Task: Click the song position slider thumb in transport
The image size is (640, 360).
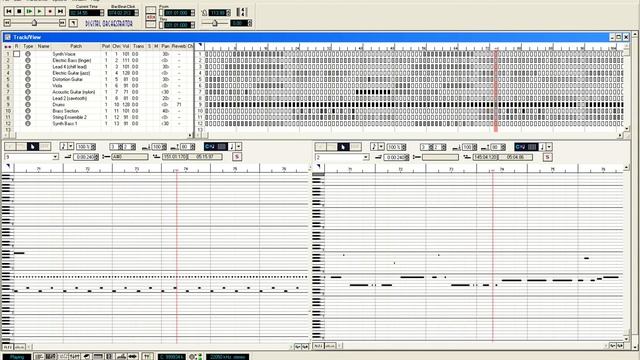Action: (34, 23)
